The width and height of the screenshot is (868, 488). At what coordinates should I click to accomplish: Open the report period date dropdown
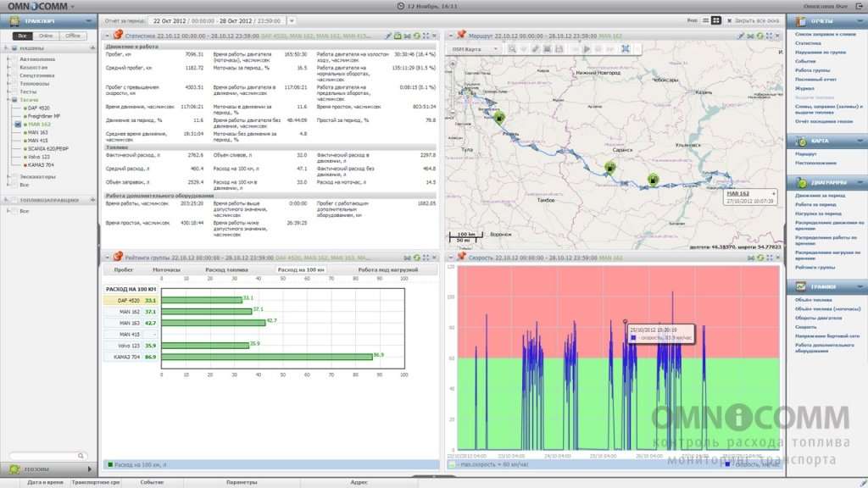(292, 21)
